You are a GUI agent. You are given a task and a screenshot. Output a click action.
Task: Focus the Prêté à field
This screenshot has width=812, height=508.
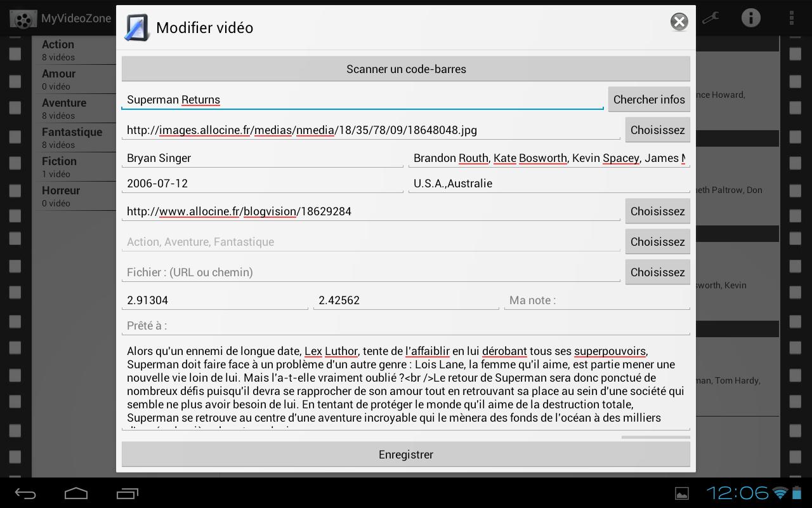click(x=406, y=325)
